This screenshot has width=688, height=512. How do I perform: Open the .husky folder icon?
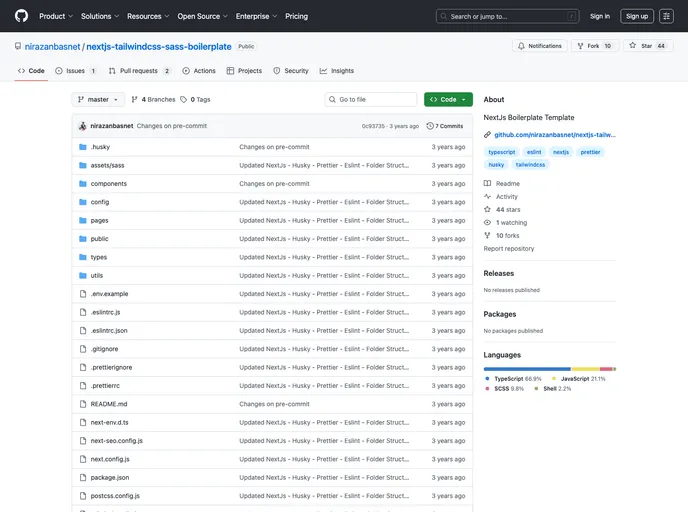[82, 147]
